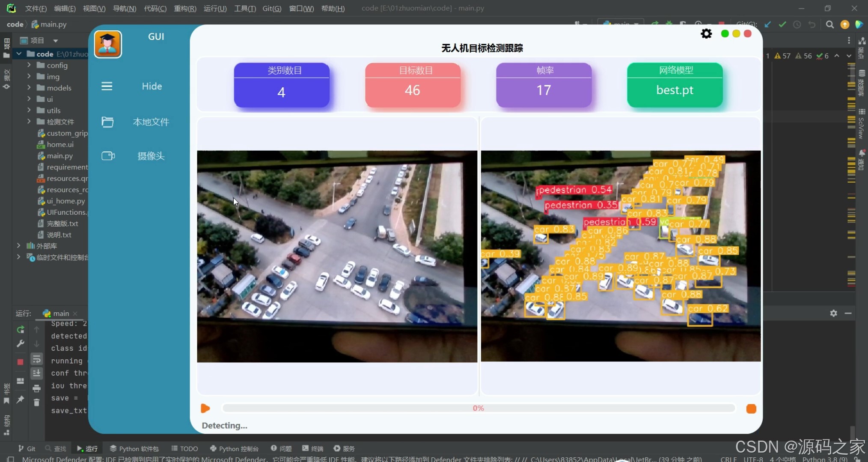The height and width of the screenshot is (462, 868).
Task: Click the local file folder icon
Action: click(107, 122)
